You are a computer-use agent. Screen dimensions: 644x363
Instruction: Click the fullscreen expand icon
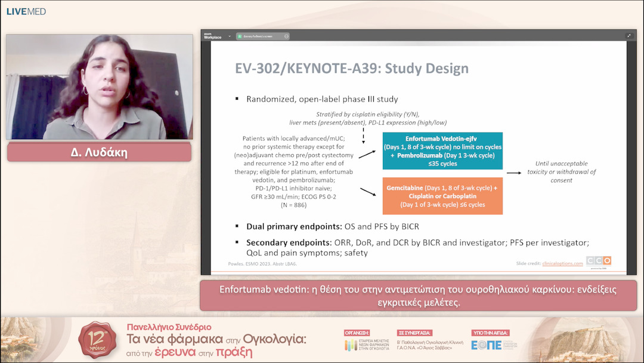[628, 36]
